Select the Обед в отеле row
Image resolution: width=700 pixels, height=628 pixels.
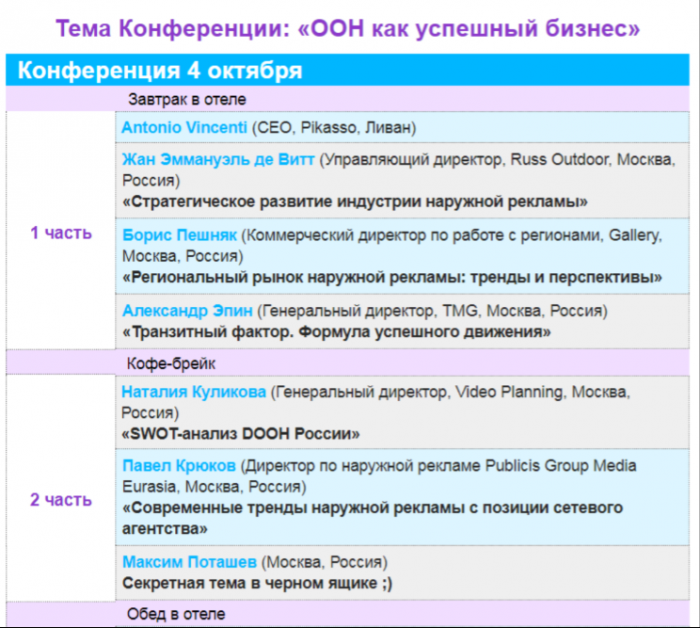[347, 614]
